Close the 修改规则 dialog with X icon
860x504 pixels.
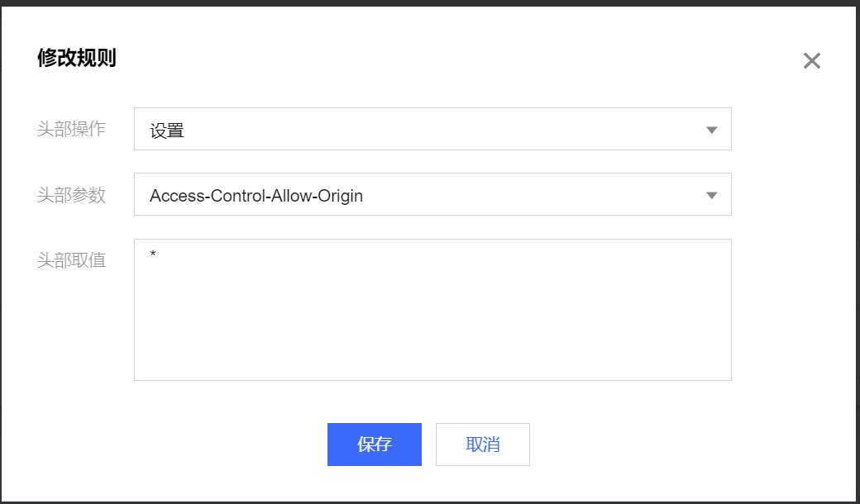[x=812, y=60]
